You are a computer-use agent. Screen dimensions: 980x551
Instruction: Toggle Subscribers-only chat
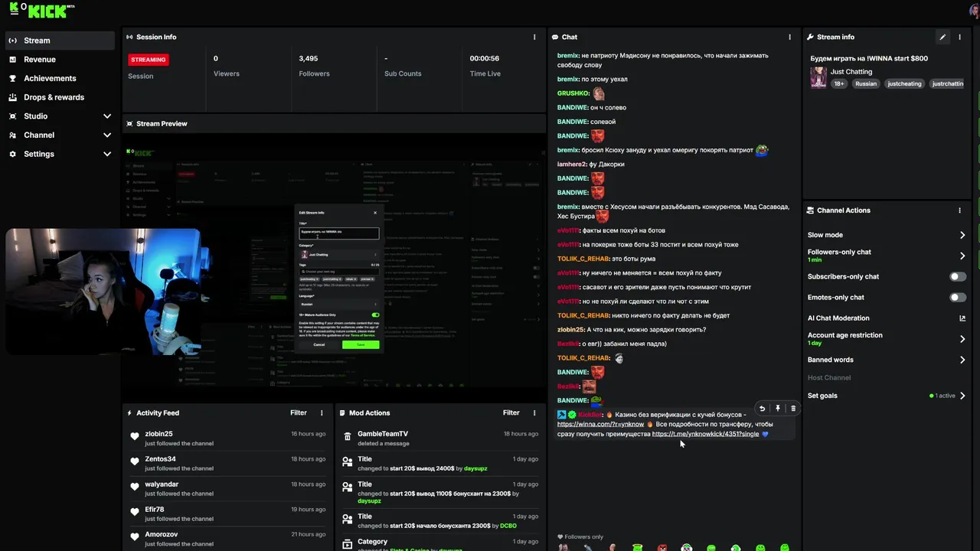[x=958, y=276]
